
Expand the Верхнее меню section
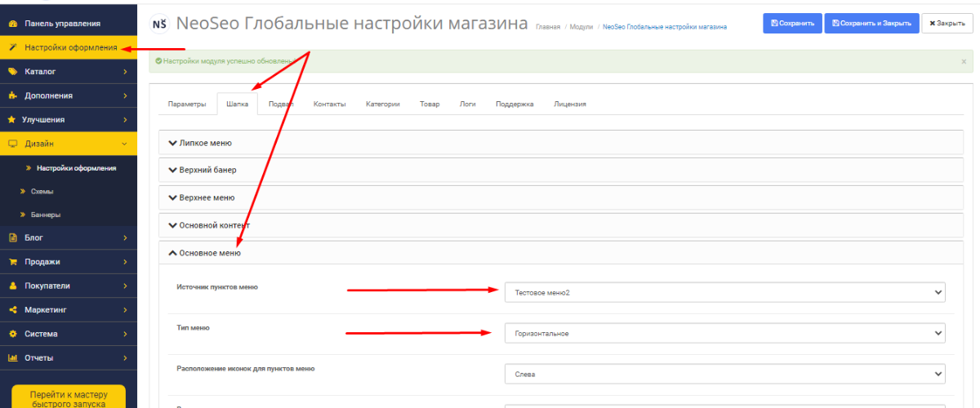561,197
